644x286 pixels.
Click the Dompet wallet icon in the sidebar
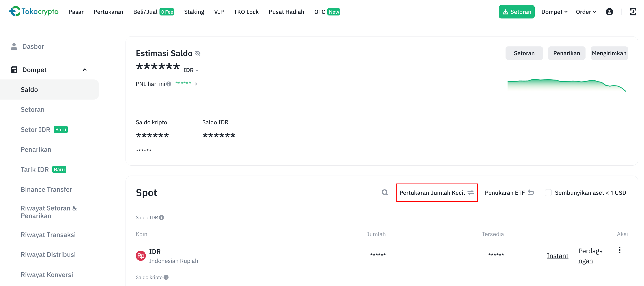[14, 70]
